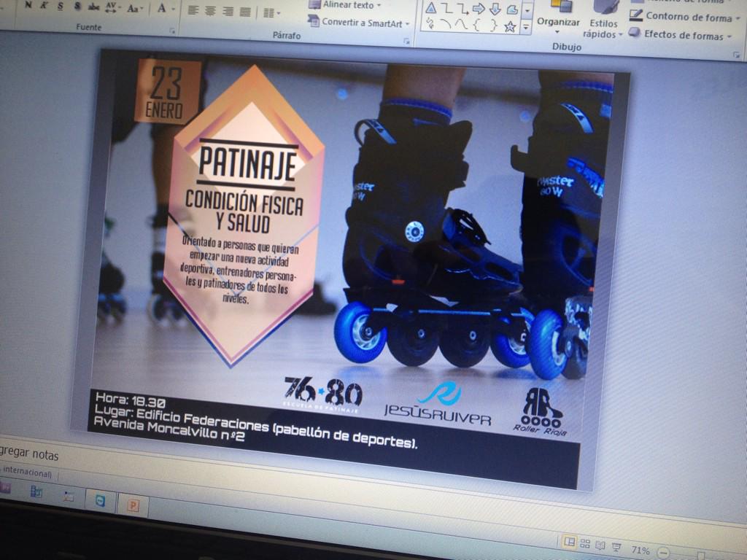Align text to the right

pyautogui.click(x=228, y=11)
